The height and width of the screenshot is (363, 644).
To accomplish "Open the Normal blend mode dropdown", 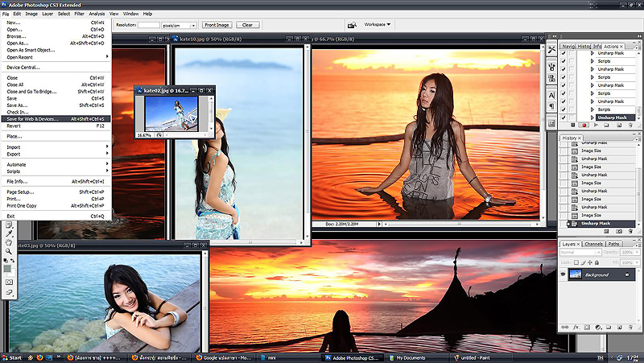I will (580, 252).
